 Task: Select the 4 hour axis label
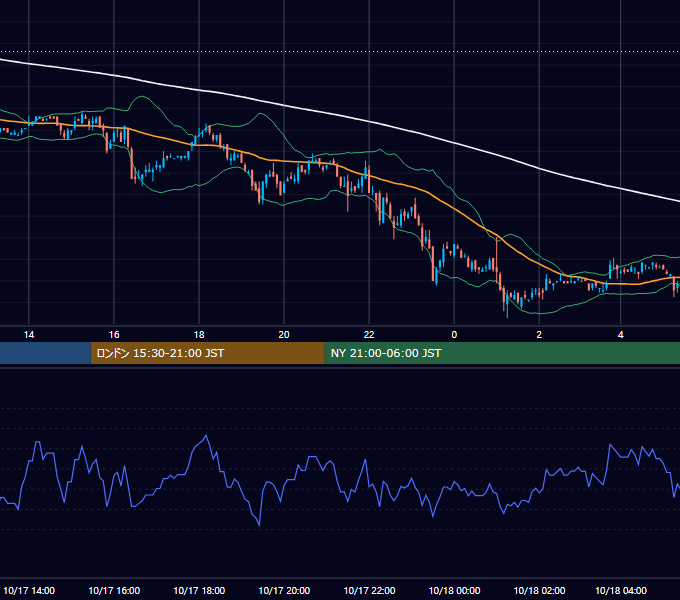(621, 335)
